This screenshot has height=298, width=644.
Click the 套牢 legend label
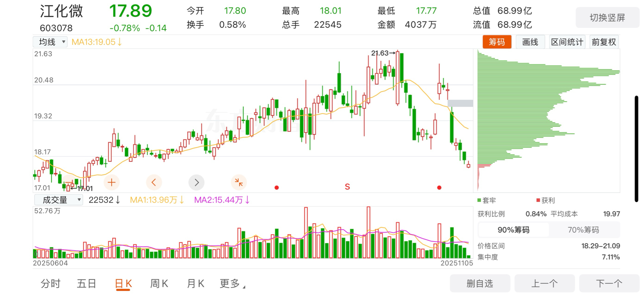coord(487,200)
